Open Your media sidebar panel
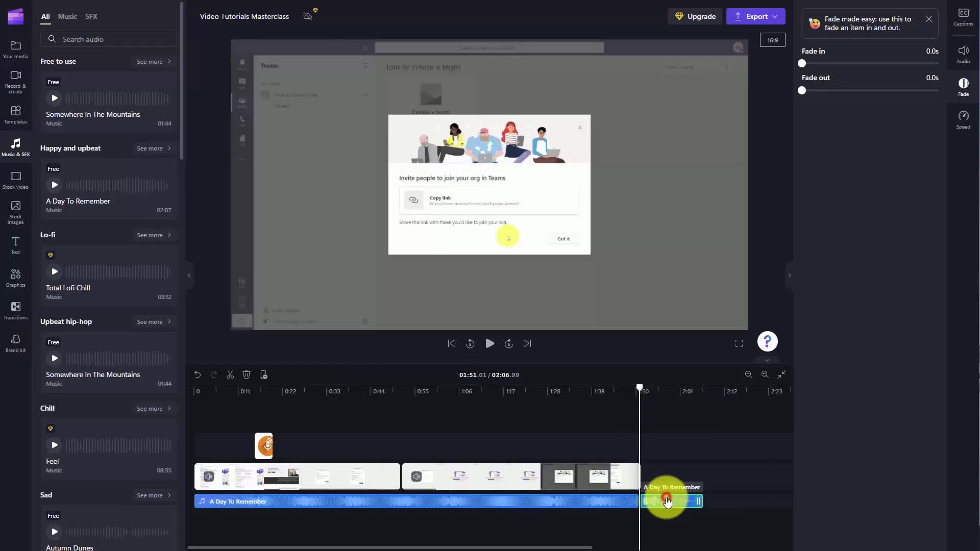980x551 pixels. 15,49
